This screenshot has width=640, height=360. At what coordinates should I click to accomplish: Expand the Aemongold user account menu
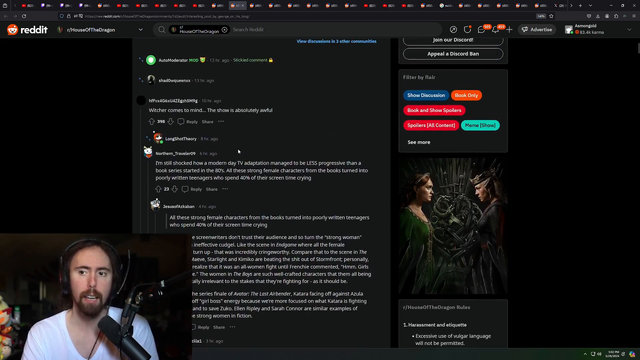click(x=598, y=30)
